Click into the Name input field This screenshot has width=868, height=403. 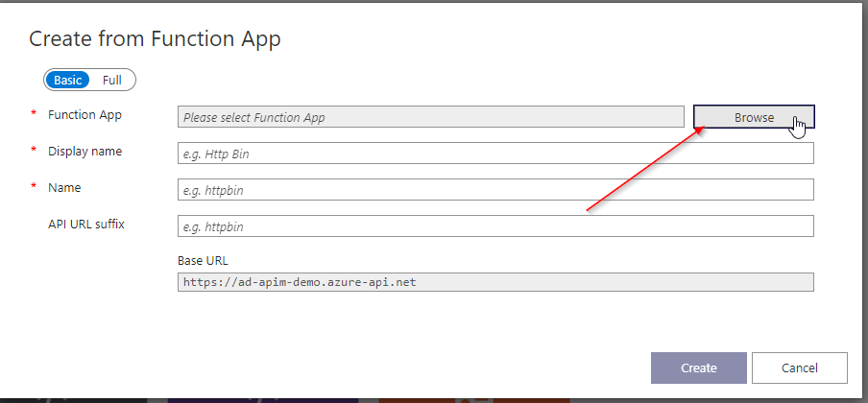495,190
